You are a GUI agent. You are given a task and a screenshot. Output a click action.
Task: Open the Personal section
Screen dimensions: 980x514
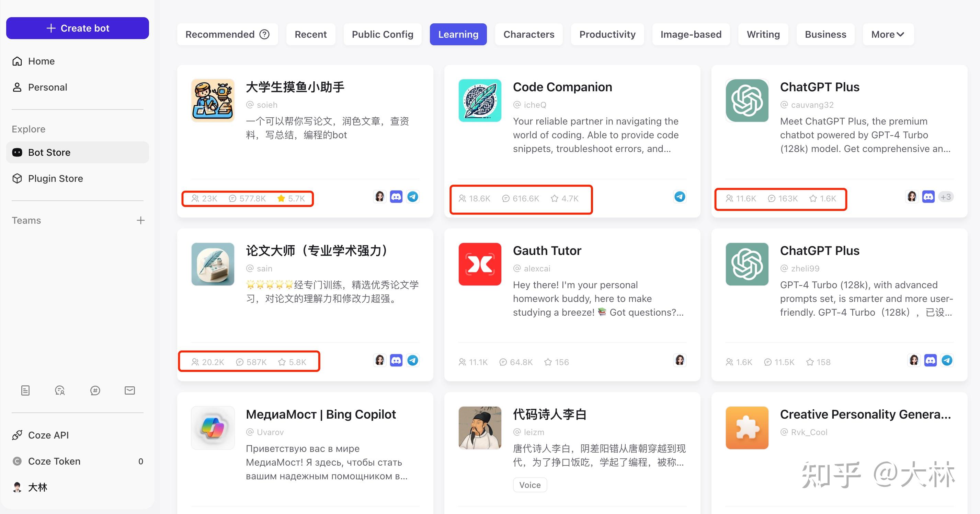click(x=47, y=87)
